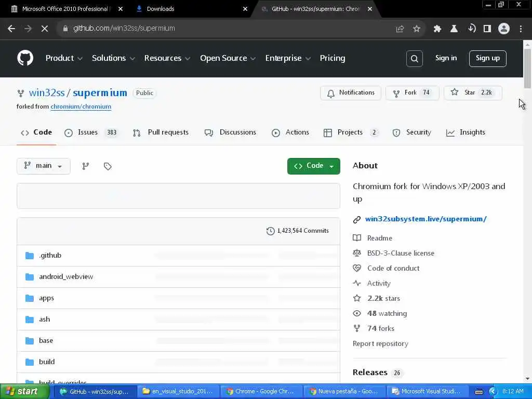
Task: Open chromium/chromium fork source link
Action: (81, 107)
